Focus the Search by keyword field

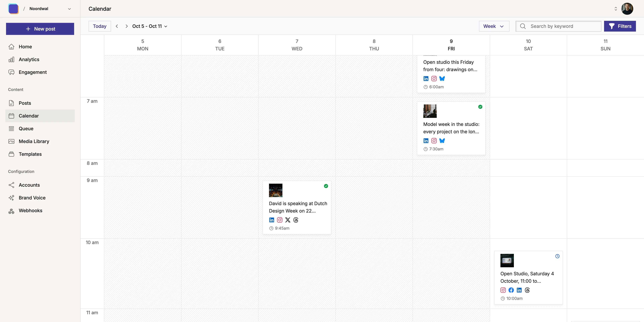click(558, 26)
